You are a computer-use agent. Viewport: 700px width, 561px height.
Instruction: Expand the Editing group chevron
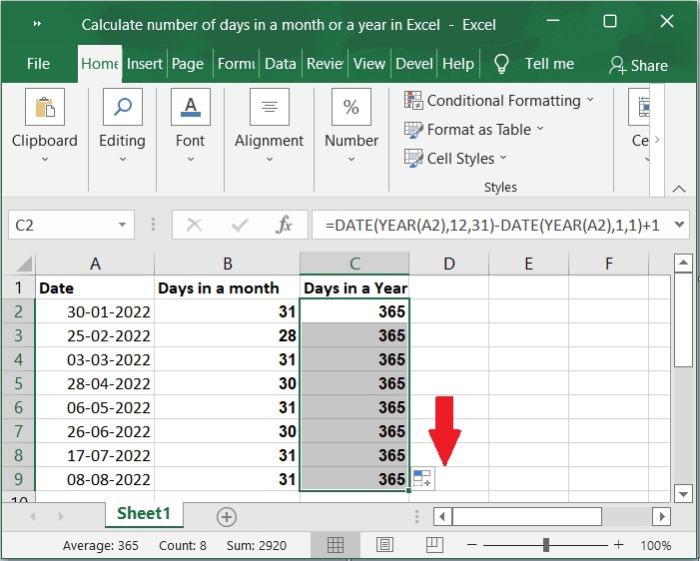tap(123, 159)
